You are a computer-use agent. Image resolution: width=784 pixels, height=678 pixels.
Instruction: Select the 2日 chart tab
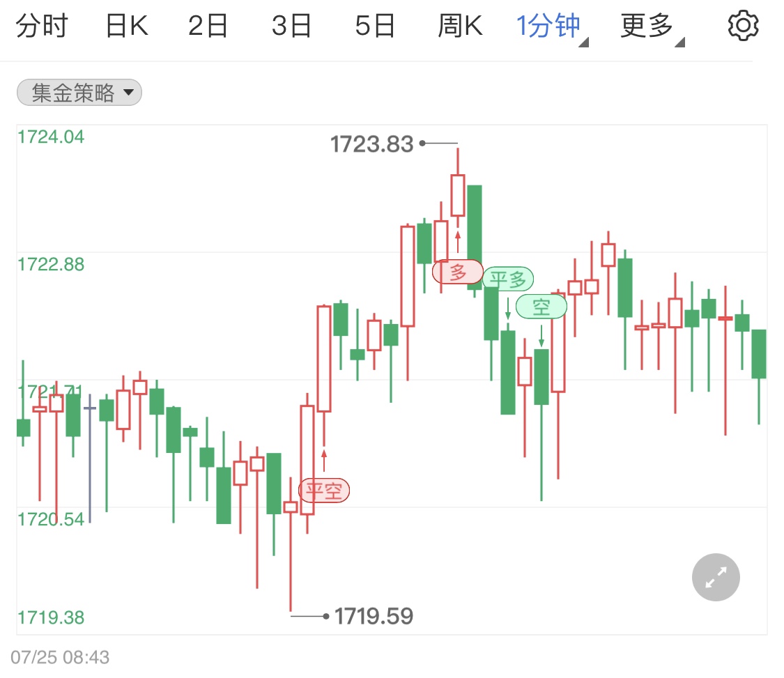208,27
